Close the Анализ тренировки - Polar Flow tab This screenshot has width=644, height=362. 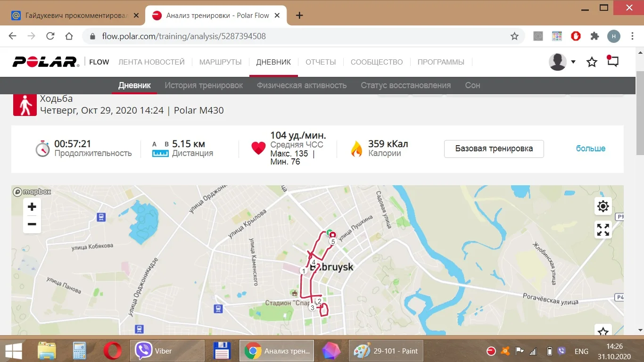(277, 16)
